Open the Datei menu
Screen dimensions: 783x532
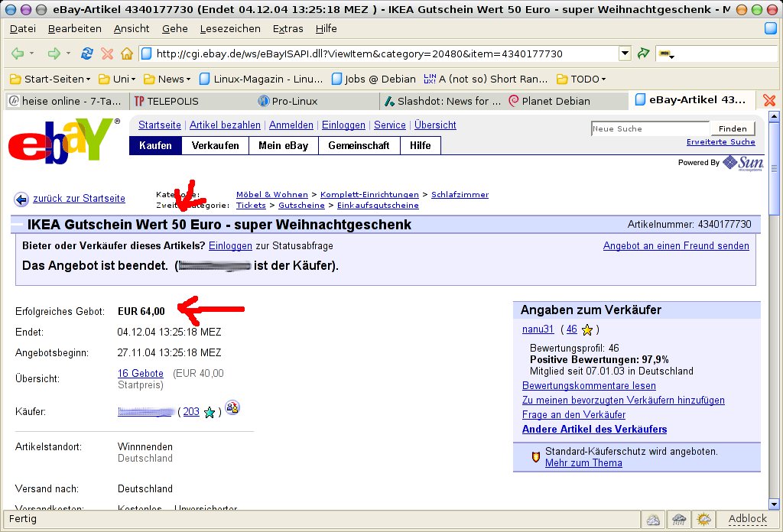point(23,29)
